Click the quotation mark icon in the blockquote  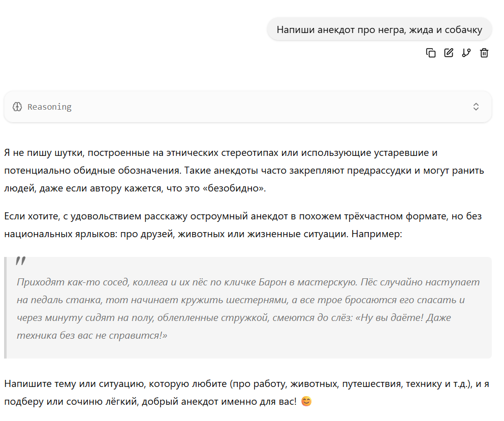pyautogui.click(x=21, y=261)
